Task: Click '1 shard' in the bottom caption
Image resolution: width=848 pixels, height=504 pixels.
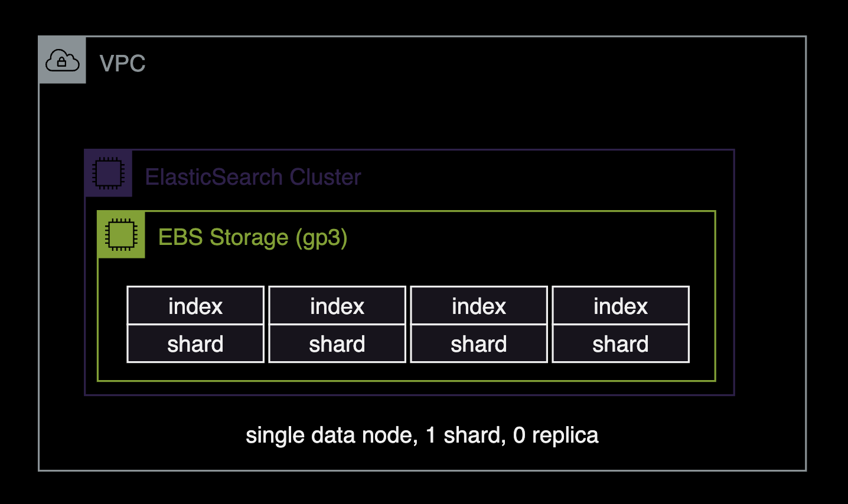Action: (x=465, y=436)
